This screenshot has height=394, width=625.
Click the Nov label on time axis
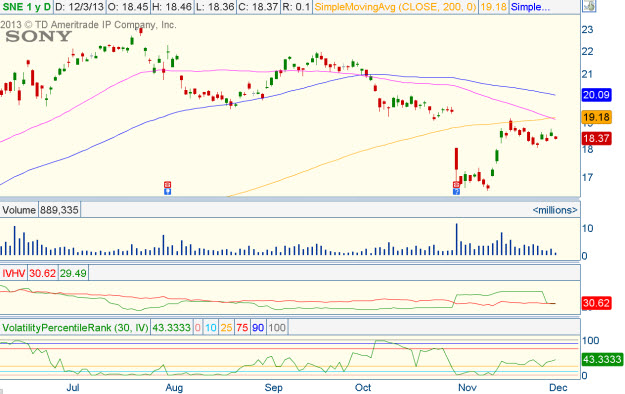click(x=467, y=387)
